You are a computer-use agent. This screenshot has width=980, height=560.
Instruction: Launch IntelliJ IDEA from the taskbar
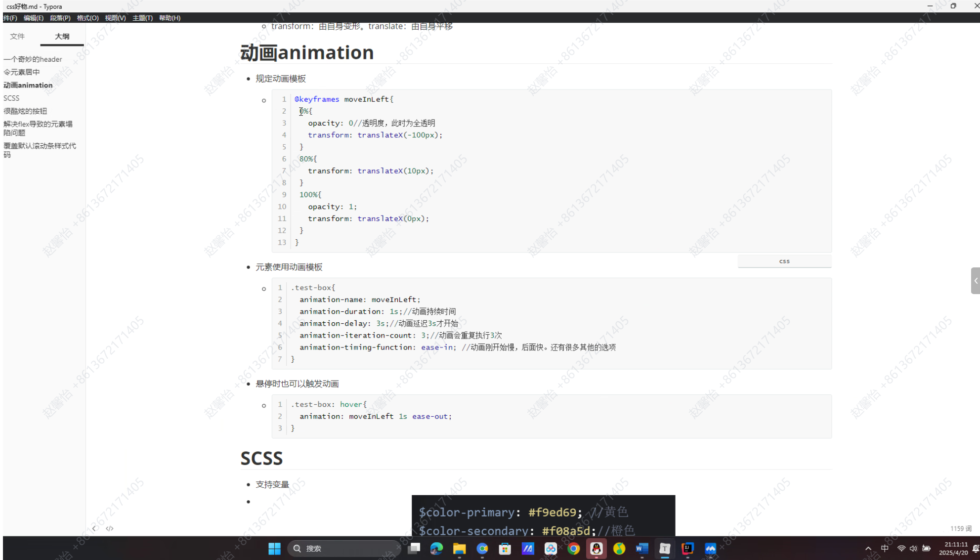687,548
